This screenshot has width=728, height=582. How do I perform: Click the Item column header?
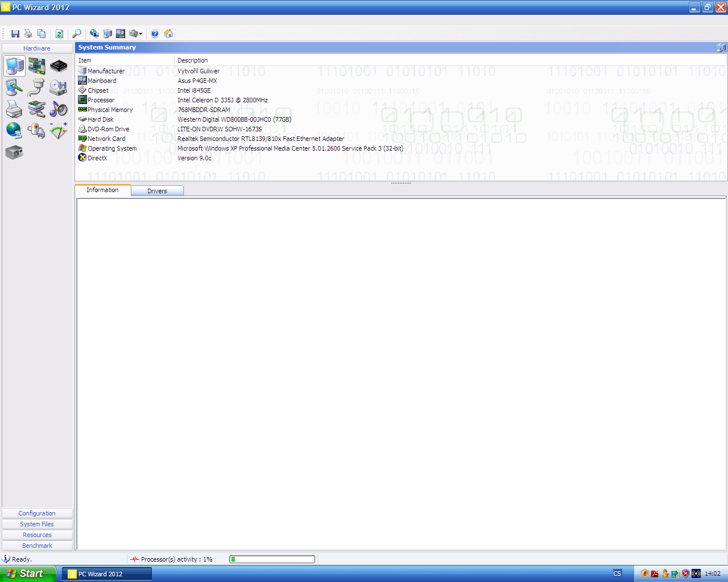pyautogui.click(x=125, y=60)
